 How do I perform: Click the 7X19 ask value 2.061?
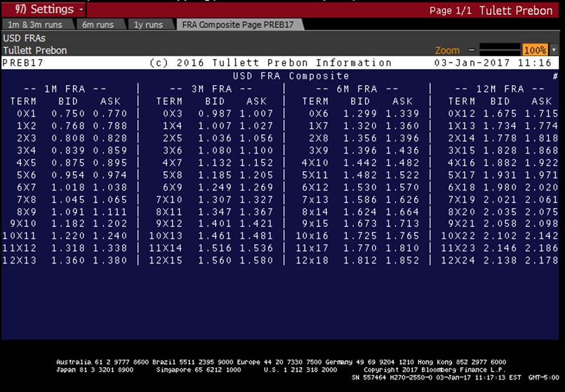pyautogui.click(x=541, y=199)
